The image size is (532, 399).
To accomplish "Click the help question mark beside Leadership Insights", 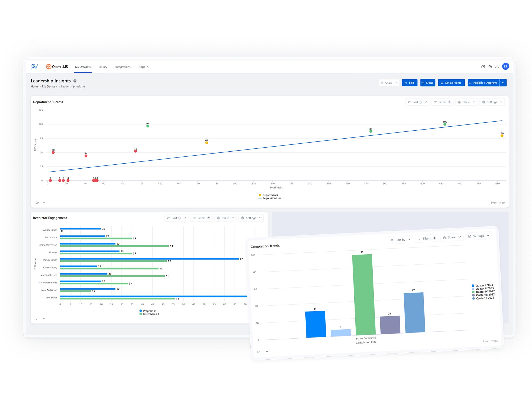I will 75,81.
